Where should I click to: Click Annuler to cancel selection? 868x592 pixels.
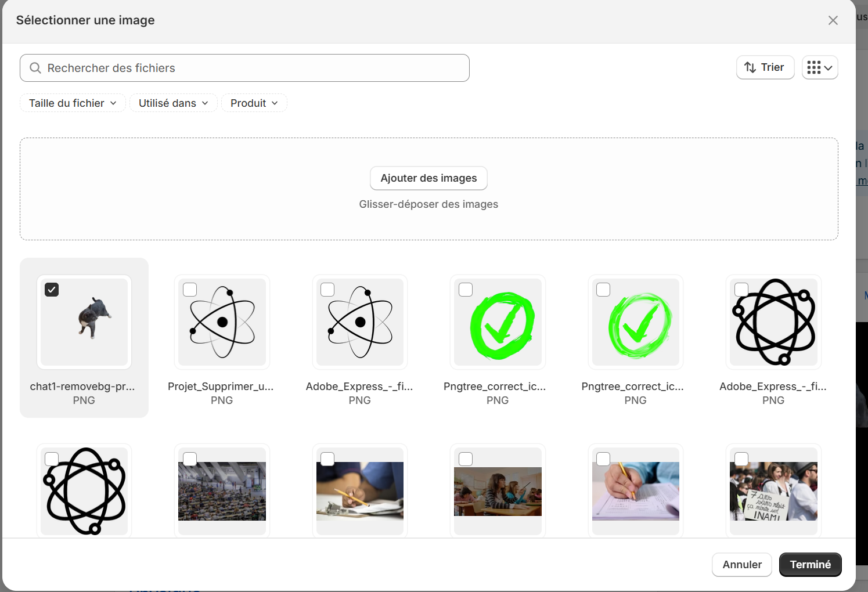[x=742, y=565]
